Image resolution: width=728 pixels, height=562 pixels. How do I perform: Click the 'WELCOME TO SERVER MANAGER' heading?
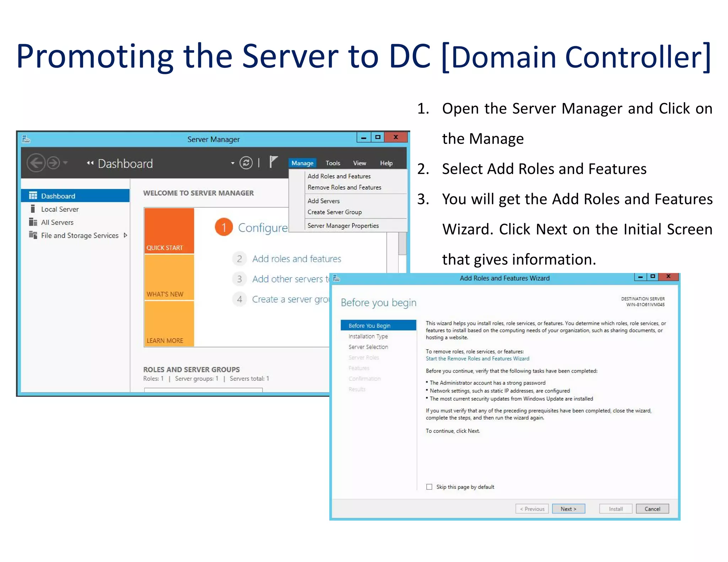click(198, 193)
